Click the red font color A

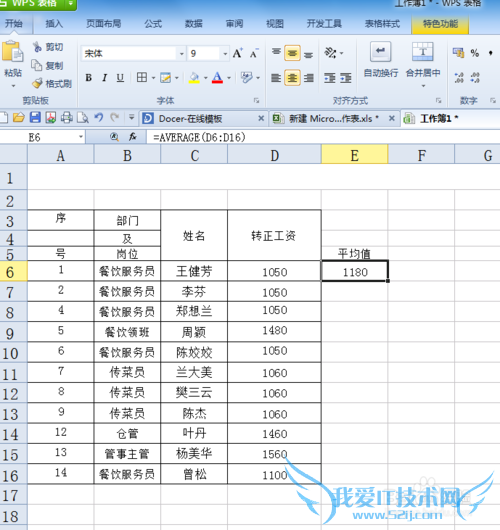[x=217, y=78]
